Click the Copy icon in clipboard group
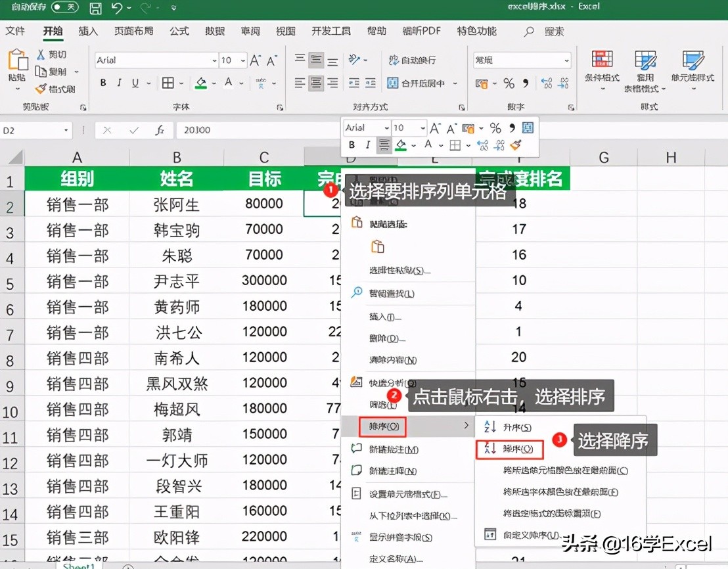 [41, 72]
